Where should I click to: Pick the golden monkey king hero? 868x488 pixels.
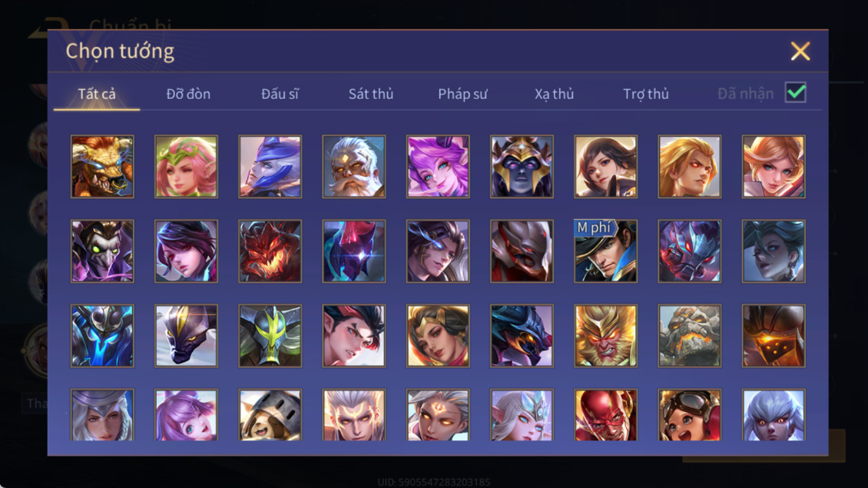(x=605, y=336)
